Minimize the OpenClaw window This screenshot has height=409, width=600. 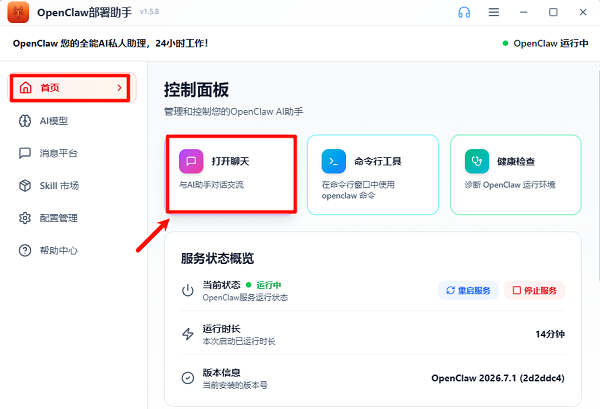(523, 12)
